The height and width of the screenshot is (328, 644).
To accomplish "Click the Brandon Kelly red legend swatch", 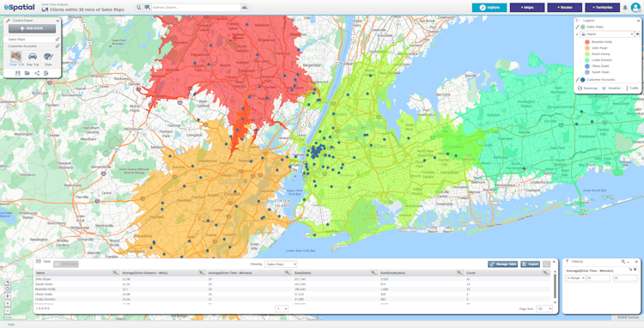I will [x=587, y=42].
